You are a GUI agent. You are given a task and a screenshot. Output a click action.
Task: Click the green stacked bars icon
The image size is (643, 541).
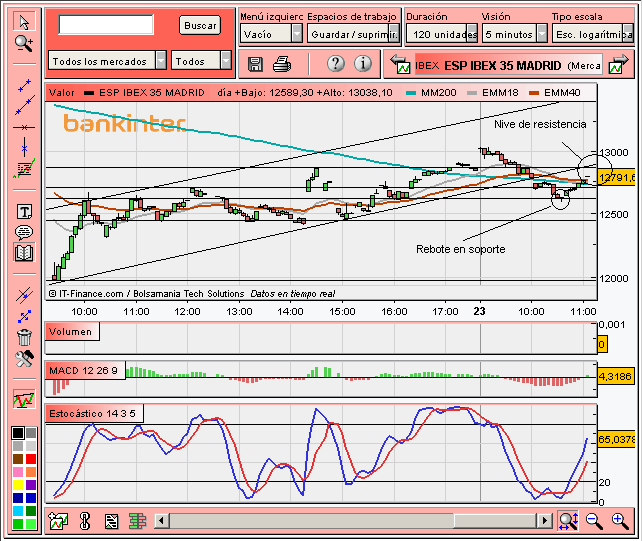point(137,521)
